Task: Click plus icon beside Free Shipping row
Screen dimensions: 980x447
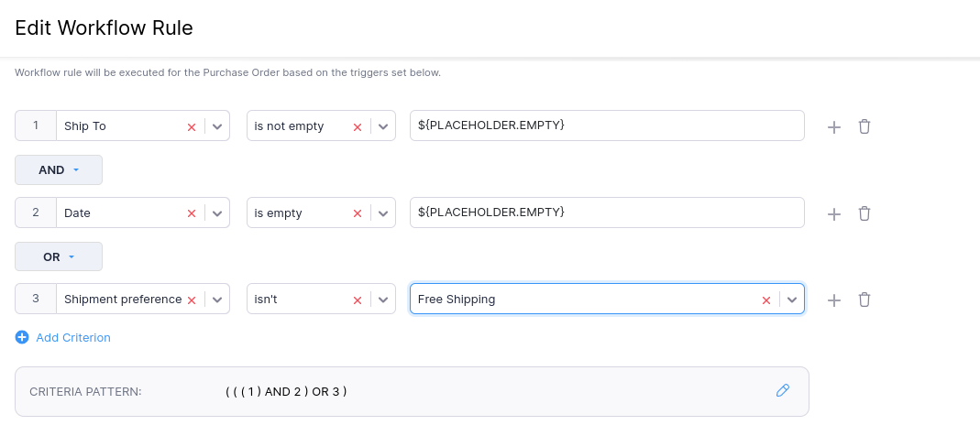Action: 834,300
